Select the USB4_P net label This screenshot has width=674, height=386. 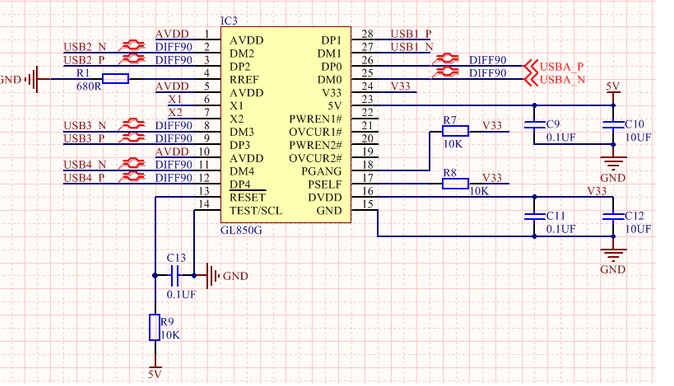pyautogui.click(x=84, y=178)
